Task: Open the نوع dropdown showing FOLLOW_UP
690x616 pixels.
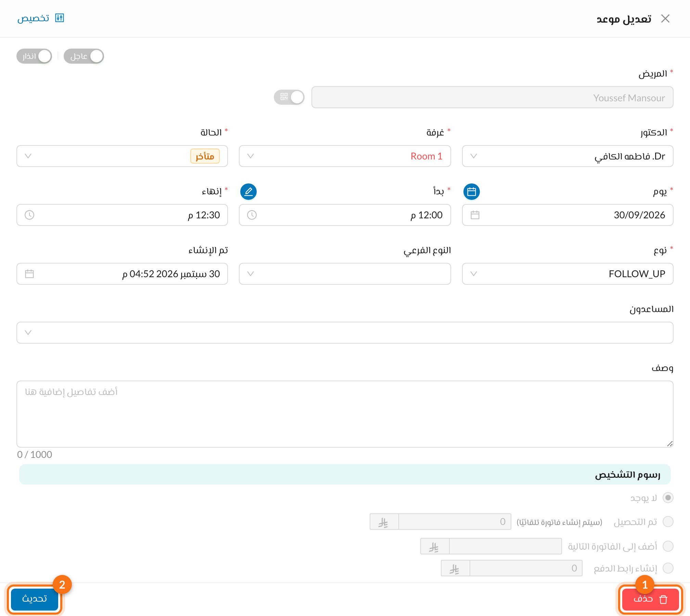Action: click(567, 274)
